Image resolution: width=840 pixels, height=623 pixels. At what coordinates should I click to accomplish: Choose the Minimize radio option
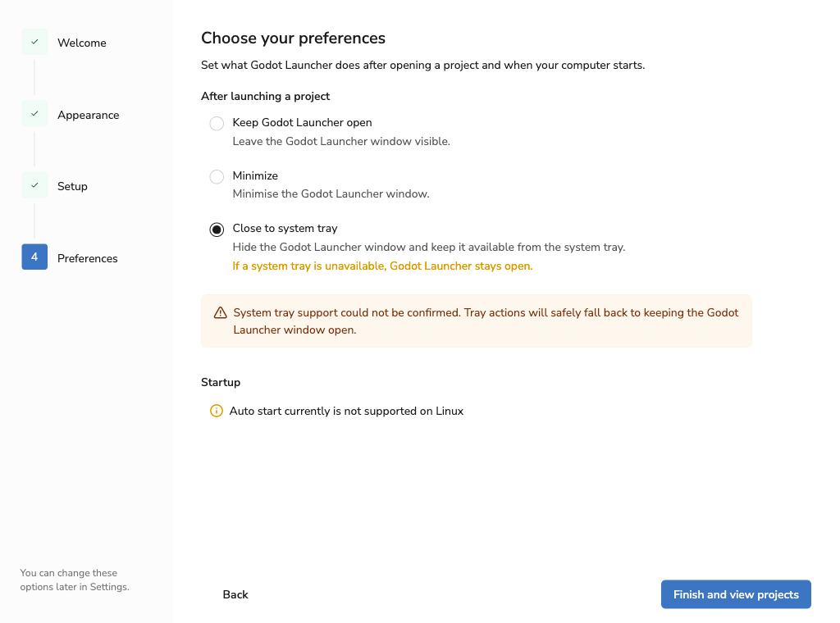pos(217,176)
